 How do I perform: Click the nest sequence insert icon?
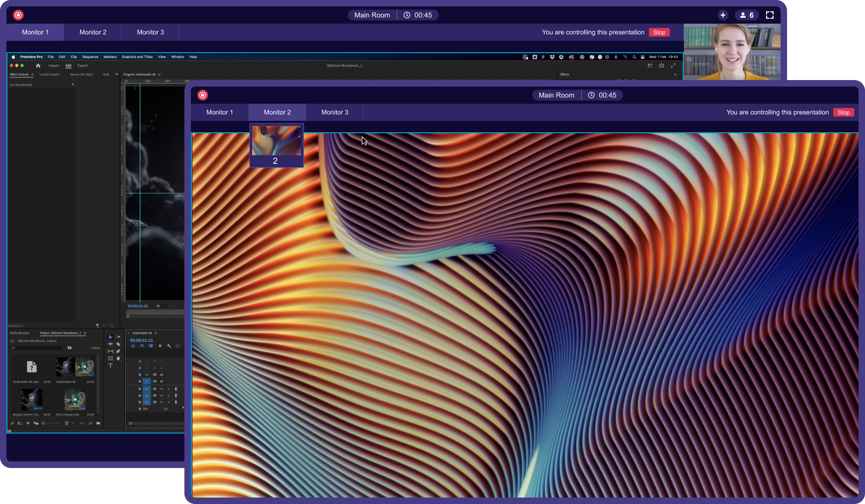(x=133, y=346)
